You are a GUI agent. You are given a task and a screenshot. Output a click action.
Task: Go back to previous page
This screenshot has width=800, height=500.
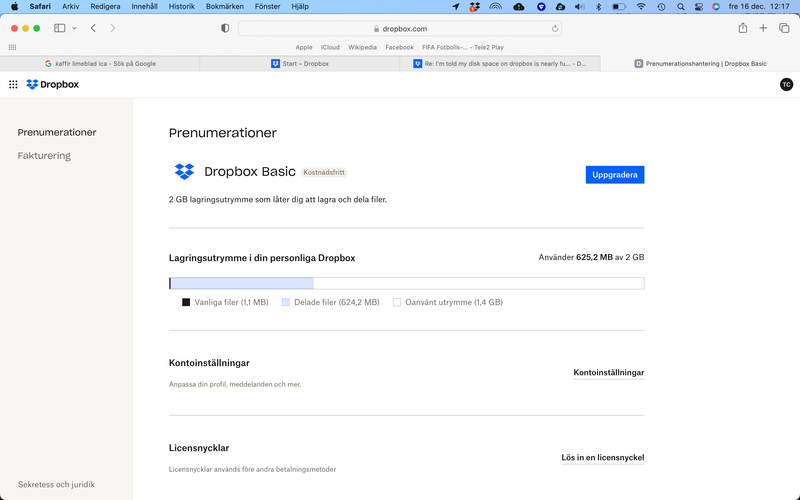point(93,28)
